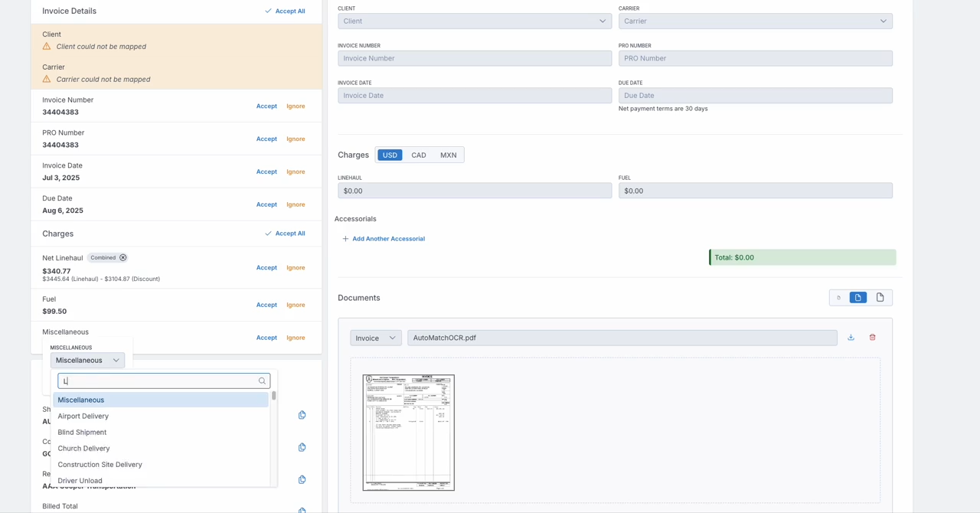Image resolution: width=980 pixels, height=513 pixels.
Task: Remove the Combined tag using its X icon
Action: click(122, 258)
